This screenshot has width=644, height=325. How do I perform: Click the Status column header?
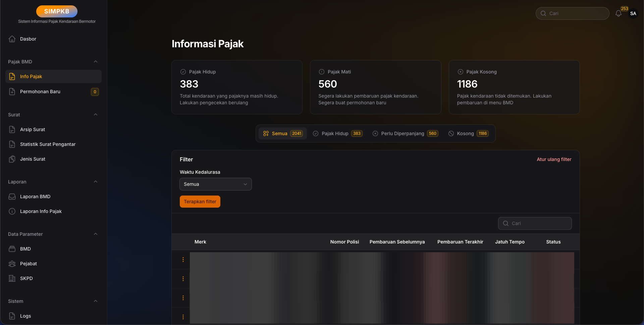click(x=553, y=242)
